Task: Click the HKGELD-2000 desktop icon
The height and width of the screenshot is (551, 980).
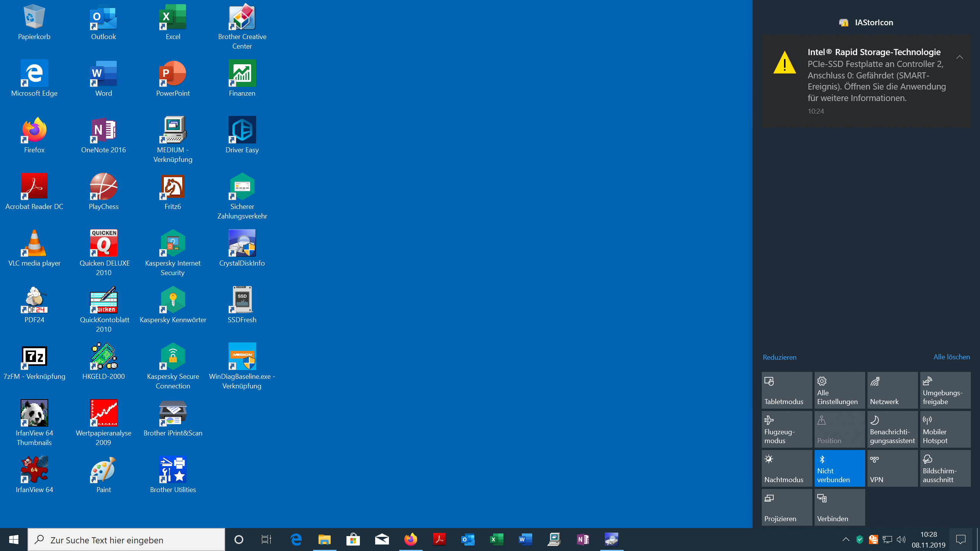Action: coord(103,362)
